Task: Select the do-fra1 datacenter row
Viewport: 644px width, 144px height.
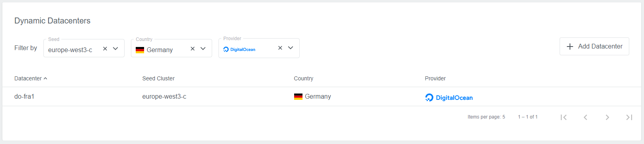Action: (322, 97)
